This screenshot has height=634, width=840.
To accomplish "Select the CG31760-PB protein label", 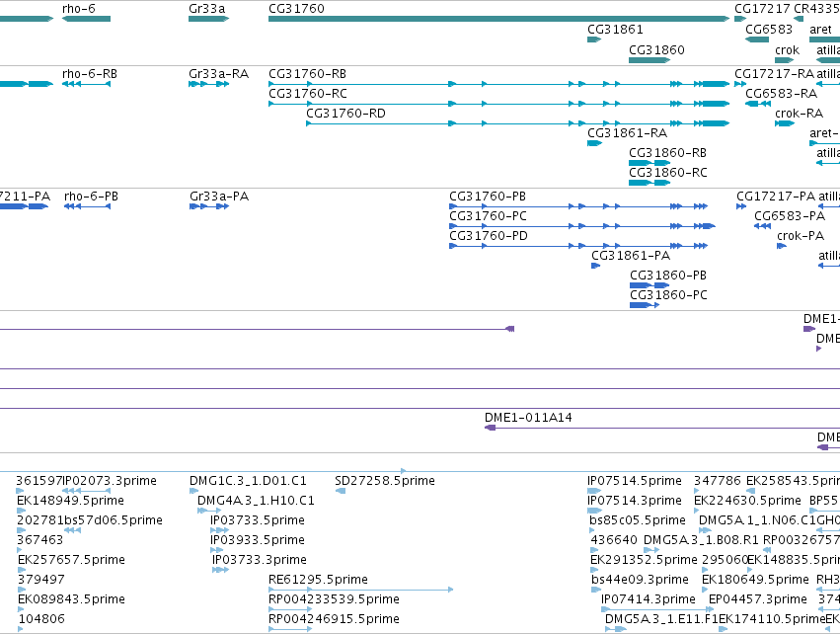I will (488, 197).
